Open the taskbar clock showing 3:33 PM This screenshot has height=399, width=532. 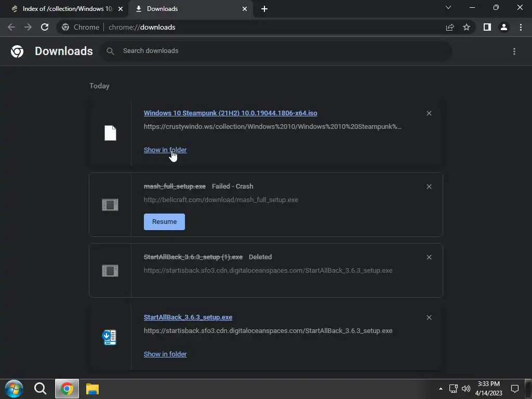pyautogui.click(x=488, y=389)
